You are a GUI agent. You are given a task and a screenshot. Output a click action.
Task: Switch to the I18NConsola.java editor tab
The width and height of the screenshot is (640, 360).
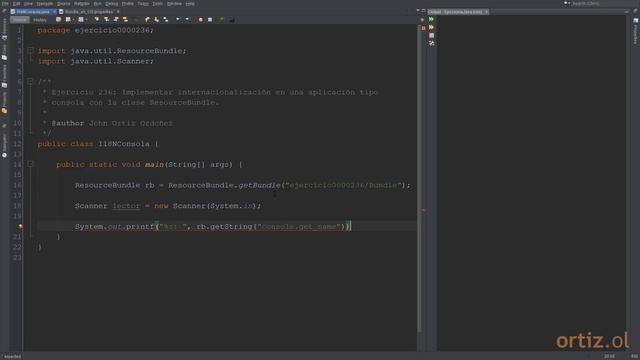(33, 12)
